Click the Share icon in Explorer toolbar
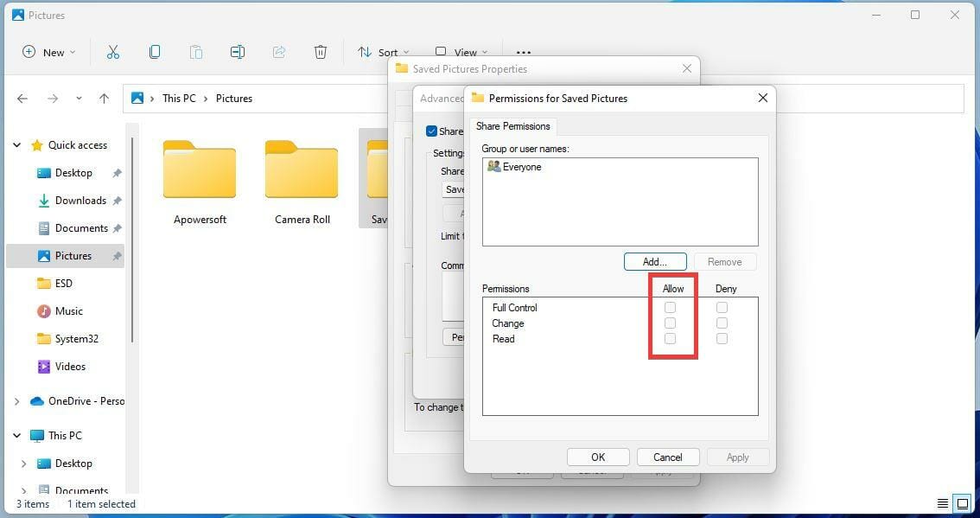This screenshot has height=518, width=980. click(279, 53)
